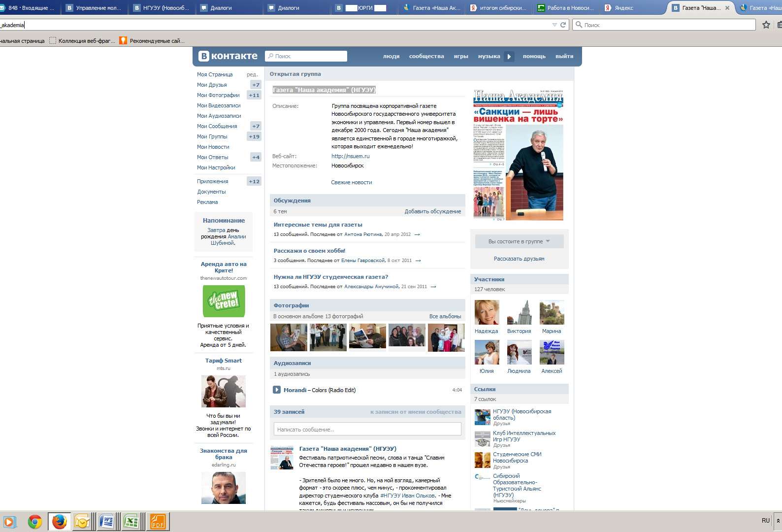The image size is (782, 532).
Task: Open Мои Новости in the left menu
Action: pyautogui.click(x=213, y=147)
